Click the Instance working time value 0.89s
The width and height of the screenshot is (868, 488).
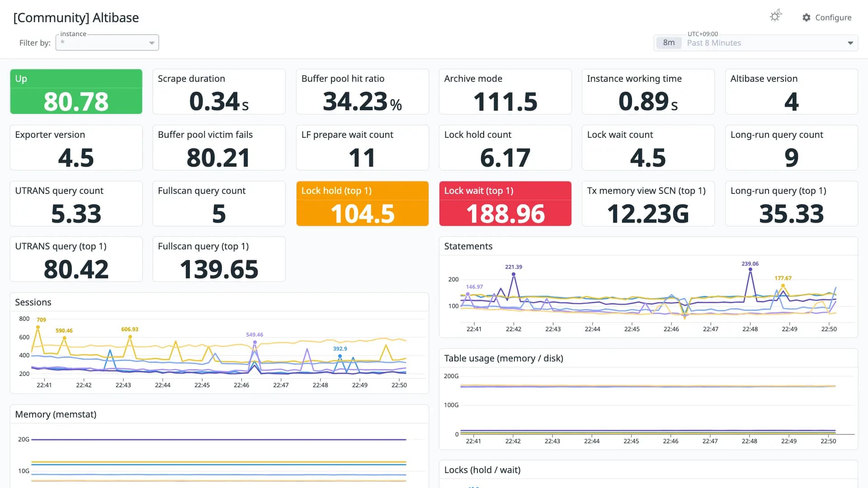(x=648, y=101)
